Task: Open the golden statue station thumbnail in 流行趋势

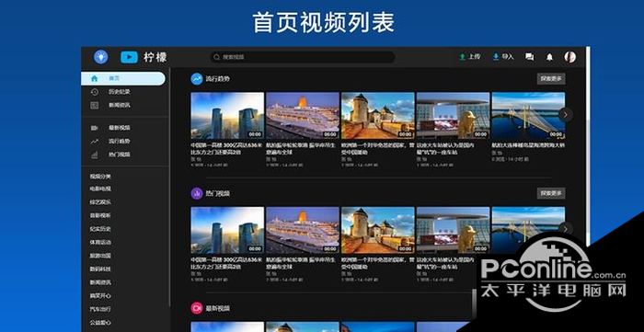Action: 453,116
